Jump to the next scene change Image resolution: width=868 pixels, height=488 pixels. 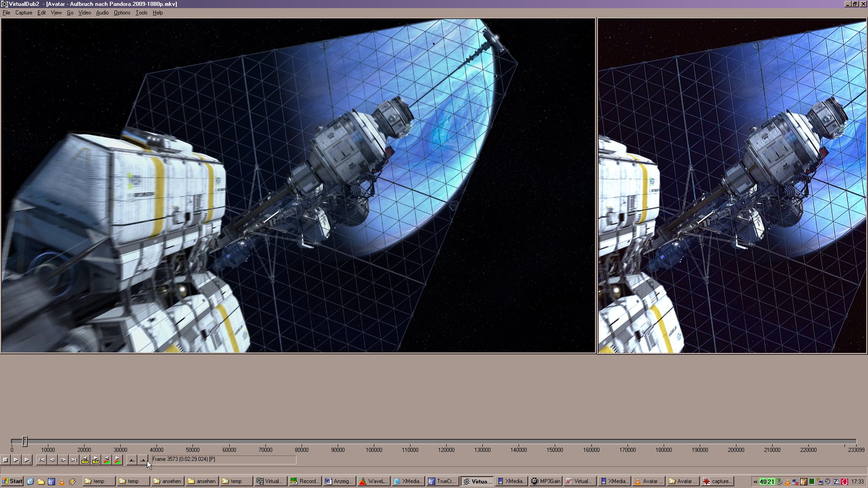click(x=118, y=460)
